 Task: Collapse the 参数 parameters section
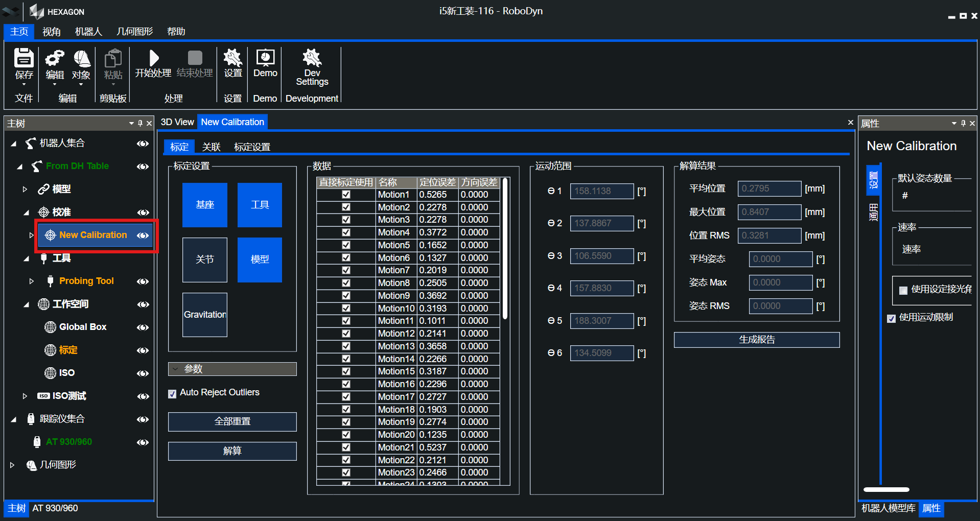click(175, 369)
